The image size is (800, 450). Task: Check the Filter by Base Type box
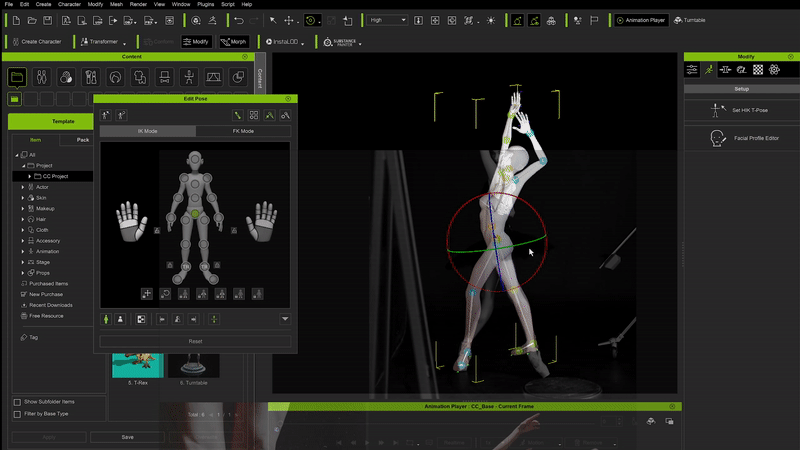tap(17, 413)
